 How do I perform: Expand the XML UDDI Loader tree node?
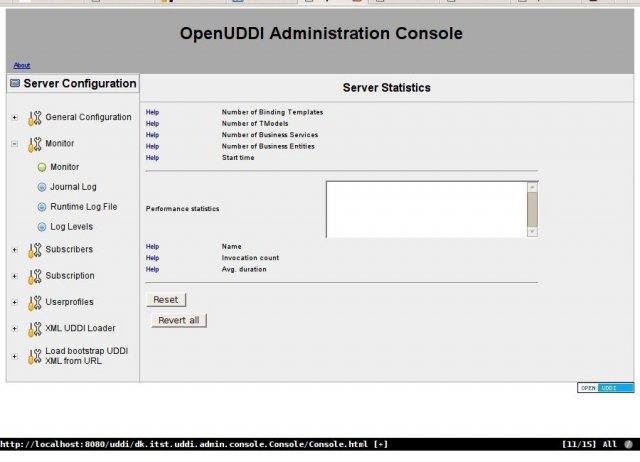[x=15, y=329]
